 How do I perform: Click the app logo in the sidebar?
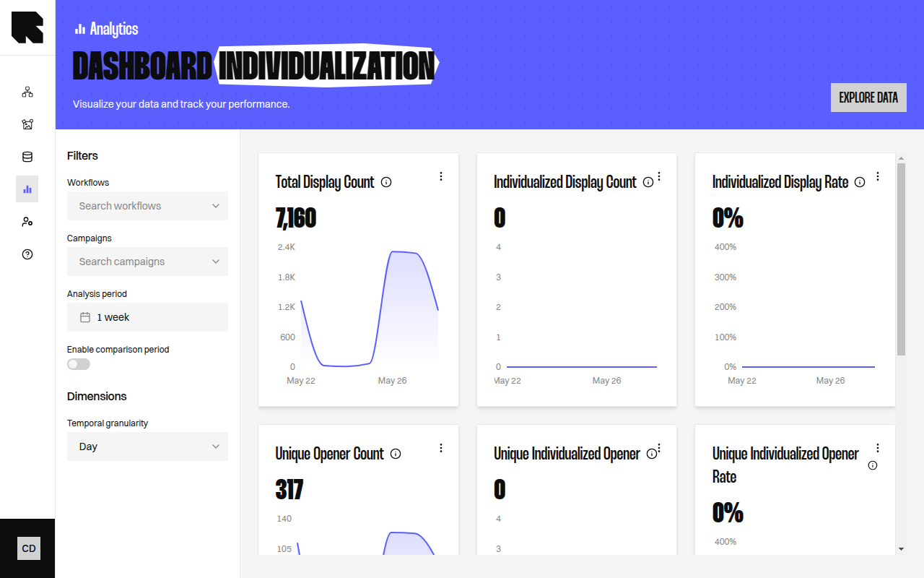point(27,27)
